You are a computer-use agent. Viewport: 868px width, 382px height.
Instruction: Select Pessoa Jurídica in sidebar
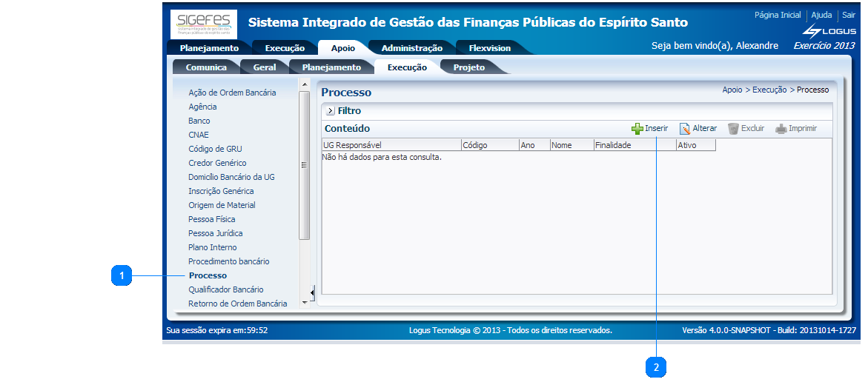[x=215, y=233]
